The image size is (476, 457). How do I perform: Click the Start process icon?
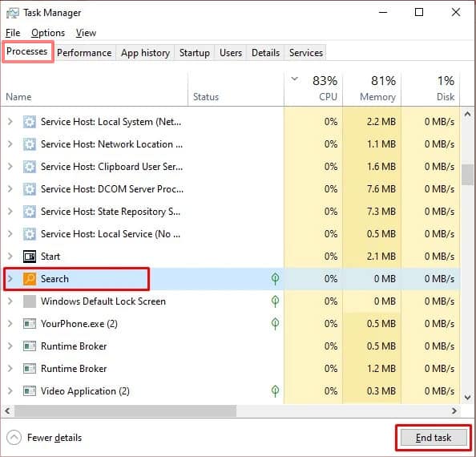[x=30, y=257]
